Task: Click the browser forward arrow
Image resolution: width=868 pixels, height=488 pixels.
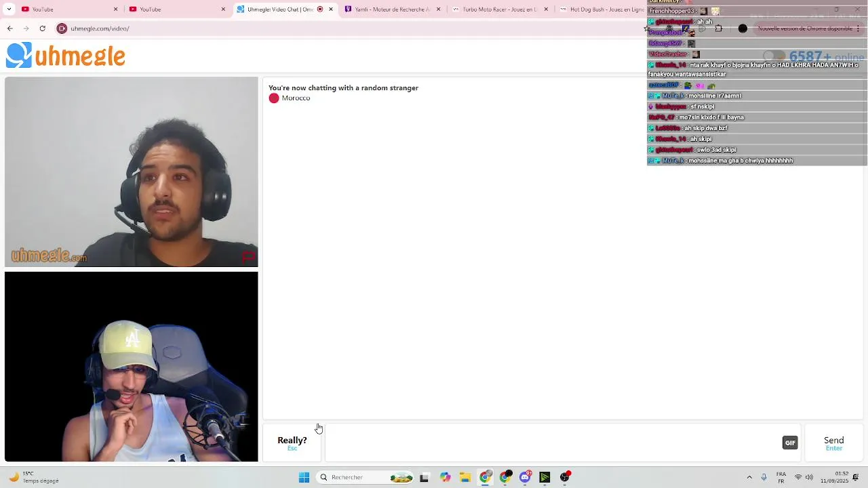Action: (26, 28)
